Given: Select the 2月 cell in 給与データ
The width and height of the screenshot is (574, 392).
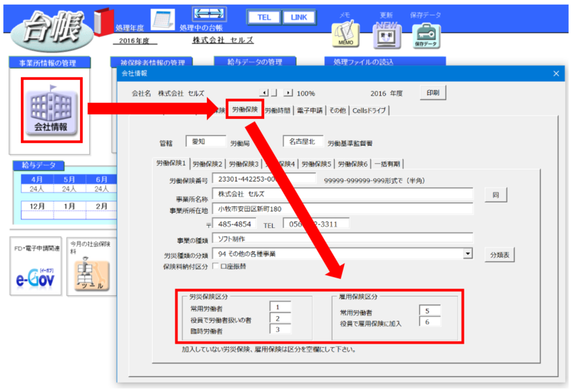Looking at the screenshot, I should [101, 206].
